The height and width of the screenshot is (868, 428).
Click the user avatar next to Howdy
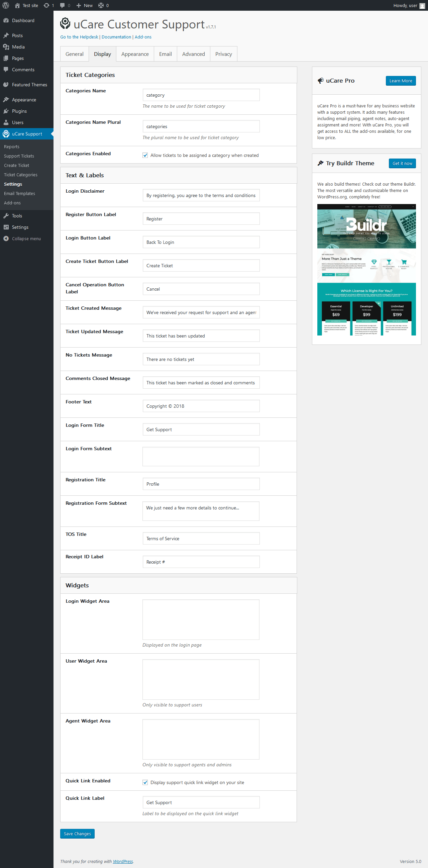422,6
